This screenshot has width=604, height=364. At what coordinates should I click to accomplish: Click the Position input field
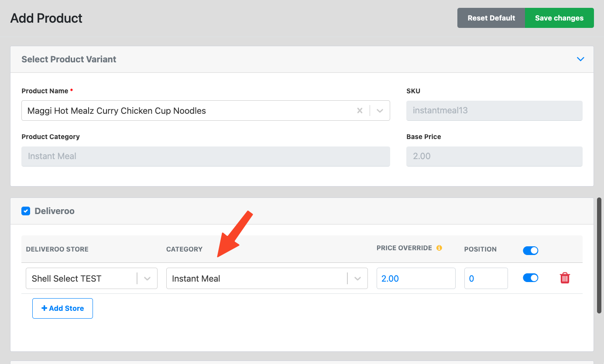(x=486, y=279)
